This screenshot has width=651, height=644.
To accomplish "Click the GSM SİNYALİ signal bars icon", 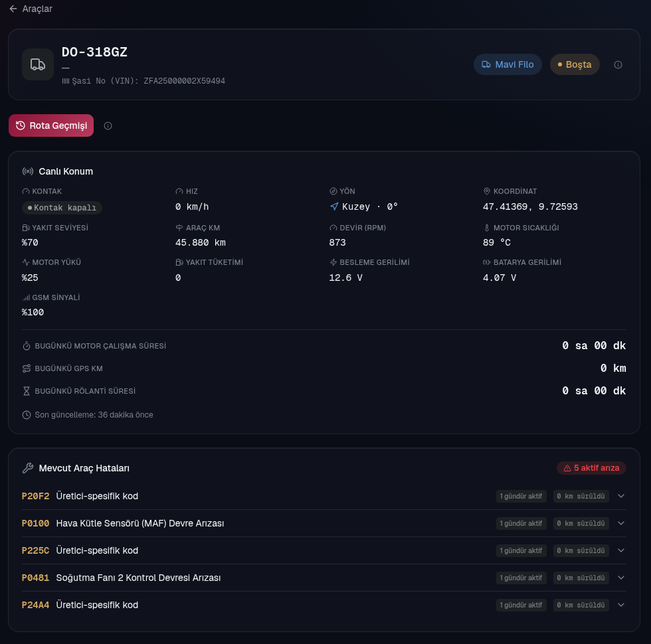I will (26, 297).
